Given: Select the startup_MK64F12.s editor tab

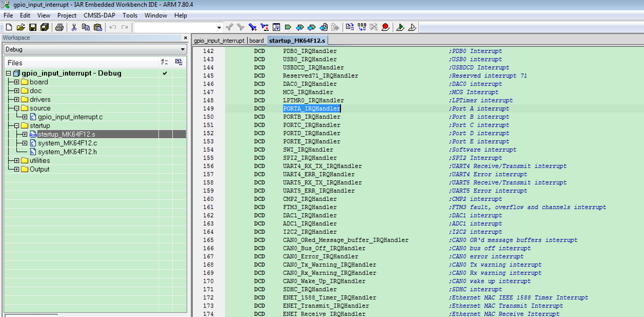Looking at the screenshot, I should click(297, 41).
